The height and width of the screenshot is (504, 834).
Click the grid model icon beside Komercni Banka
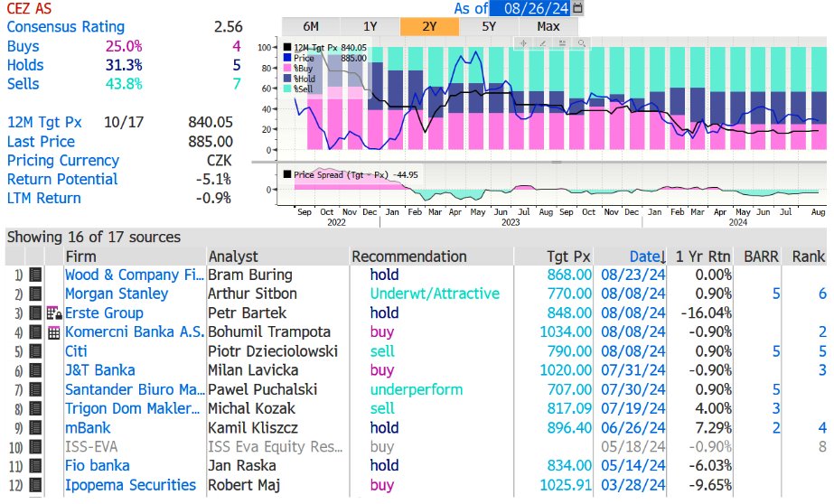pos(53,332)
